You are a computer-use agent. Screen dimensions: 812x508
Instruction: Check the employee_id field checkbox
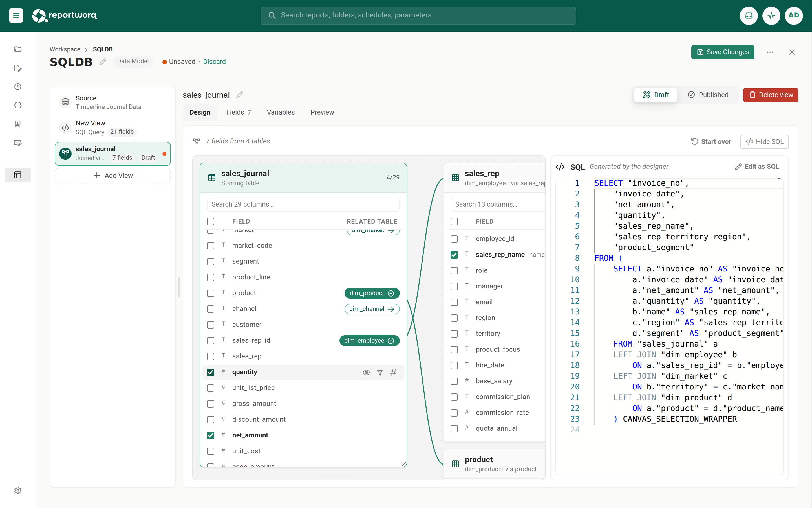tap(454, 239)
